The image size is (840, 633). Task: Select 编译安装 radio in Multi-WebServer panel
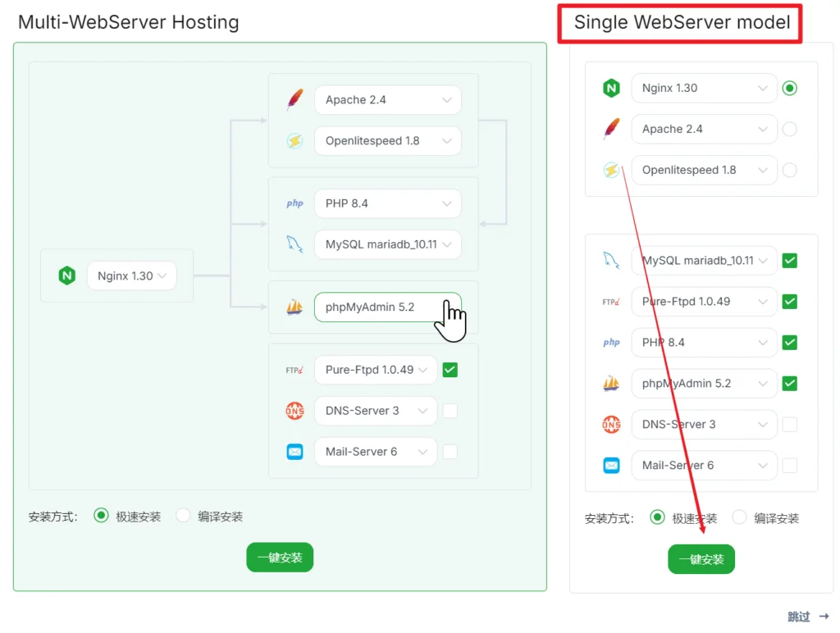(183, 516)
